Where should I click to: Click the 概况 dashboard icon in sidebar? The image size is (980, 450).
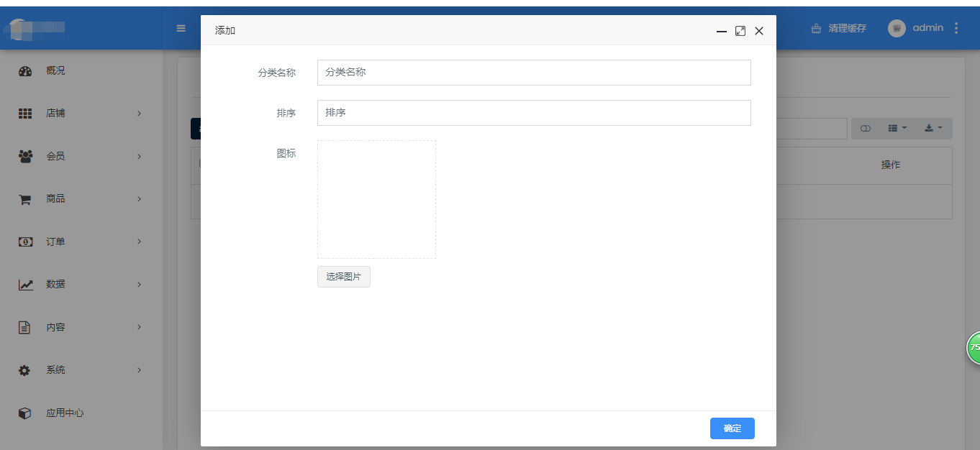(x=25, y=71)
